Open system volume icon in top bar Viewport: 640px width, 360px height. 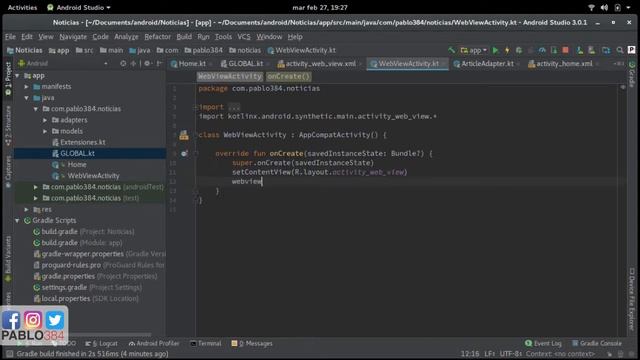[604, 7]
